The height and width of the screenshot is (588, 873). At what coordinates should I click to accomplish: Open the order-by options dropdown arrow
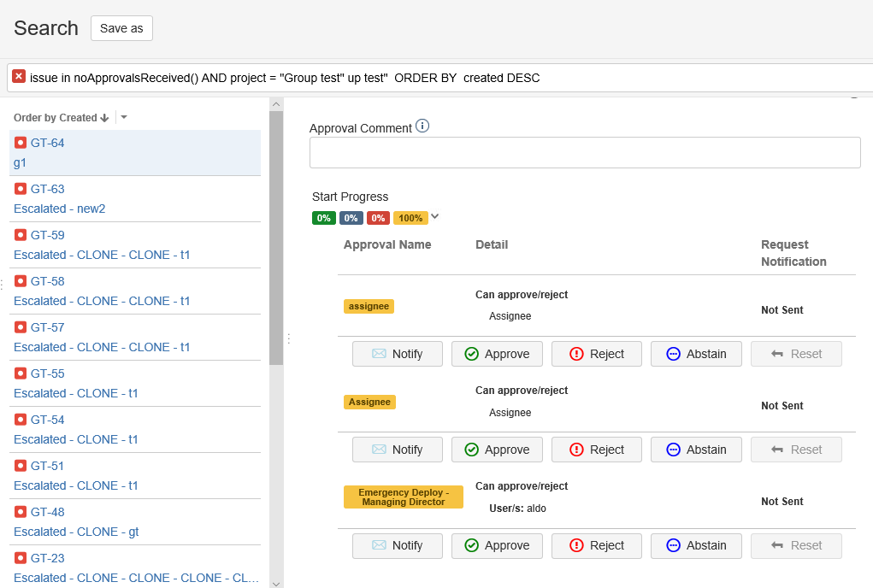click(x=124, y=117)
